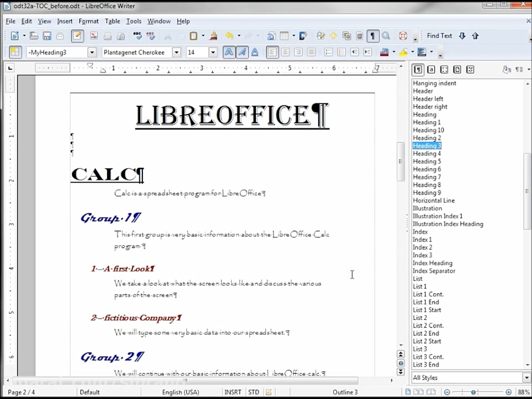The image size is (532, 399).
Task: Toggle AutoSpellcheck on or off
Action: point(151,35)
